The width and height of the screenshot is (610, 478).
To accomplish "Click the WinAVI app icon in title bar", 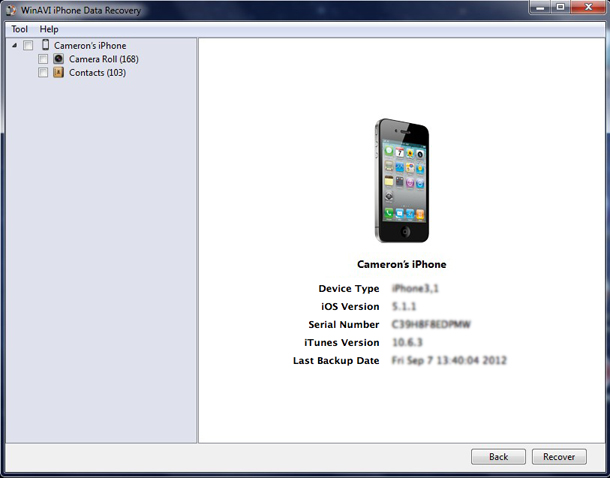I will click(x=11, y=11).
